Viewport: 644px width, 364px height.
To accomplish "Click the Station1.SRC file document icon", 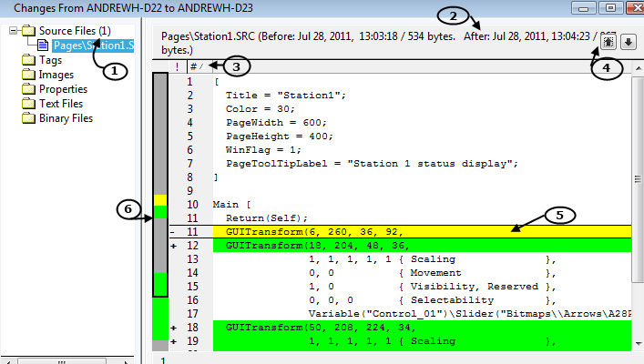I will 44,46.
